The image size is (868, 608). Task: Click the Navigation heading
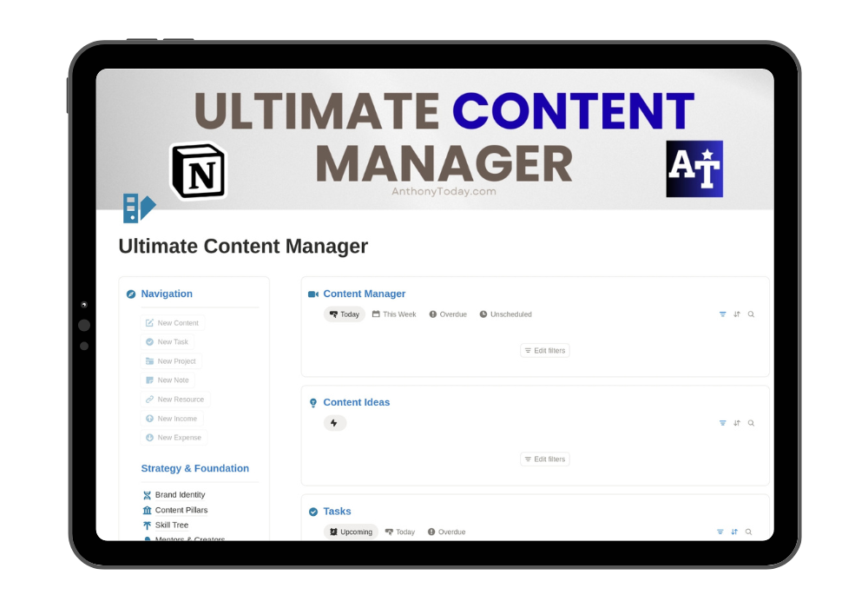(167, 294)
